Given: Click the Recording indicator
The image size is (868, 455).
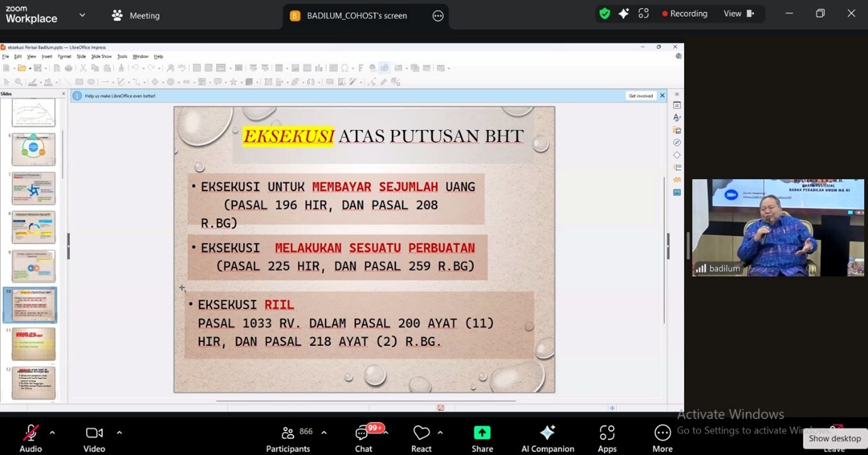Looking at the screenshot, I should [x=684, y=14].
